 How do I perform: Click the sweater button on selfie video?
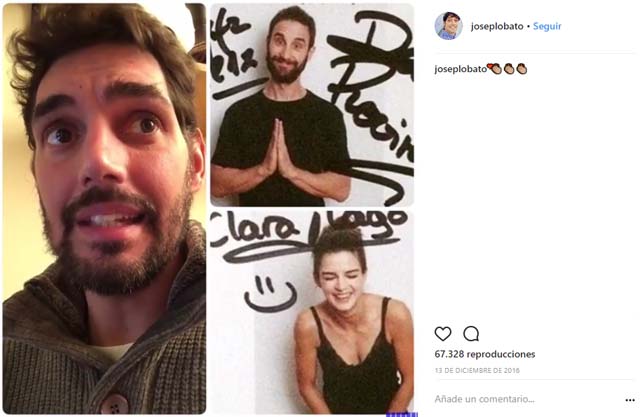point(114,404)
